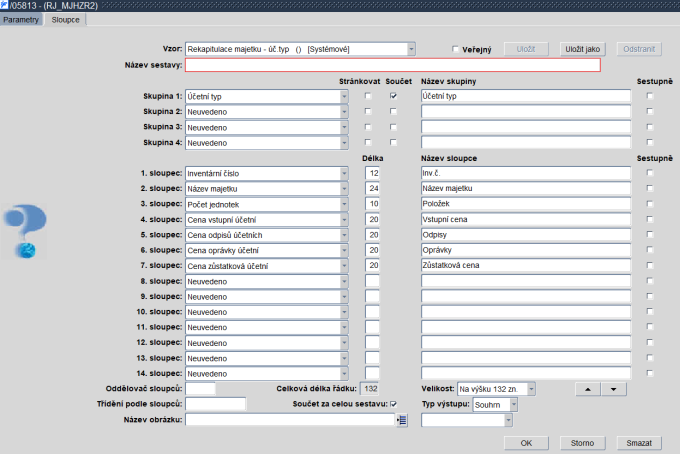Viewport: 680px width, 454px height.
Task: Enable Sestupně for 1. sloupec
Action: click(x=651, y=173)
